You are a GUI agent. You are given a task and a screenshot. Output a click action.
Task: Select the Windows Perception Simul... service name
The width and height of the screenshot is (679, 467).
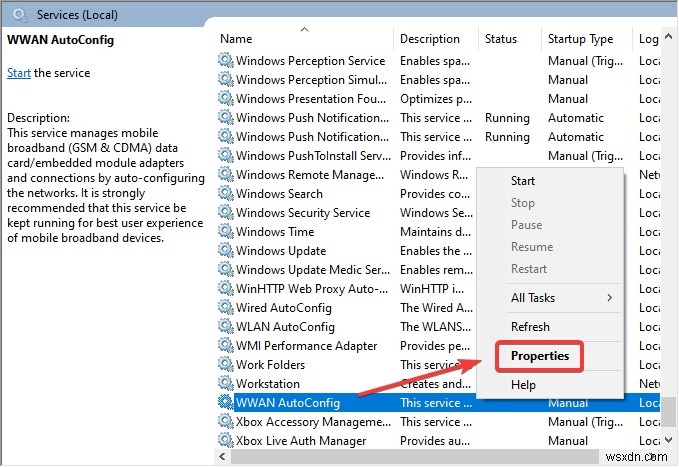coord(311,80)
